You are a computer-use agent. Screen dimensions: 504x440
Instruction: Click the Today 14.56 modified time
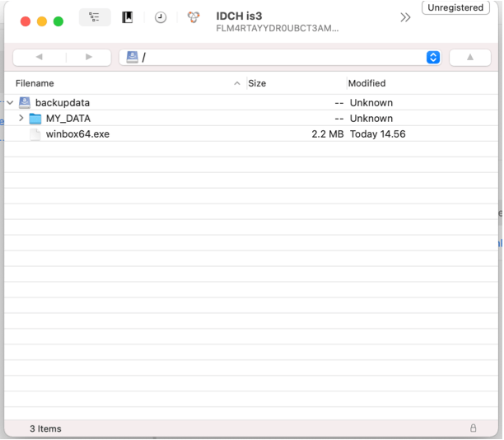pyautogui.click(x=378, y=133)
